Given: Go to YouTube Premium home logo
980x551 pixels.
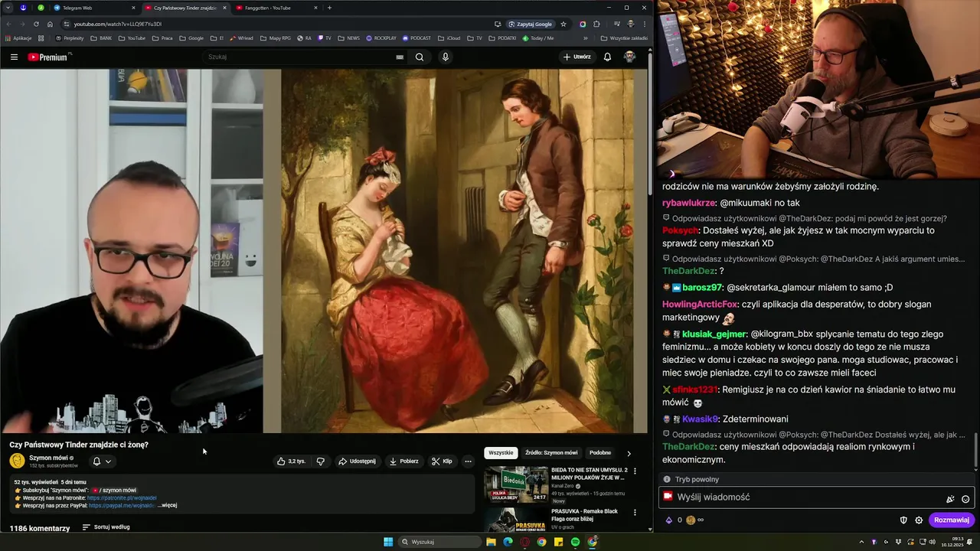Looking at the screenshot, I should pos(47,57).
